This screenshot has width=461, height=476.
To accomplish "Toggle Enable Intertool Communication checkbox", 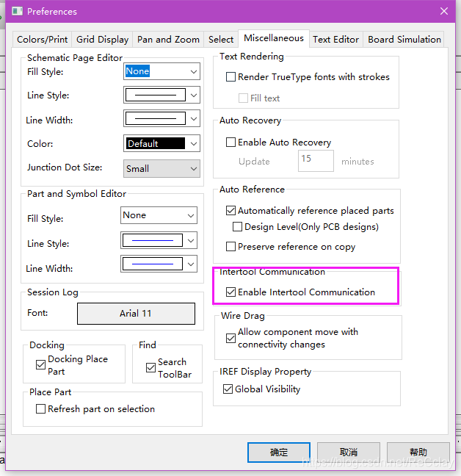I will [x=230, y=292].
